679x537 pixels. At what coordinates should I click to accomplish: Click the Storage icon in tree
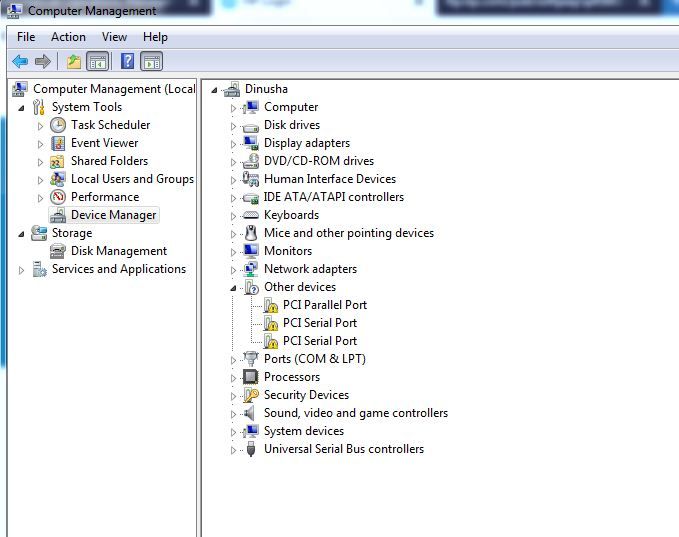coord(39,233)
